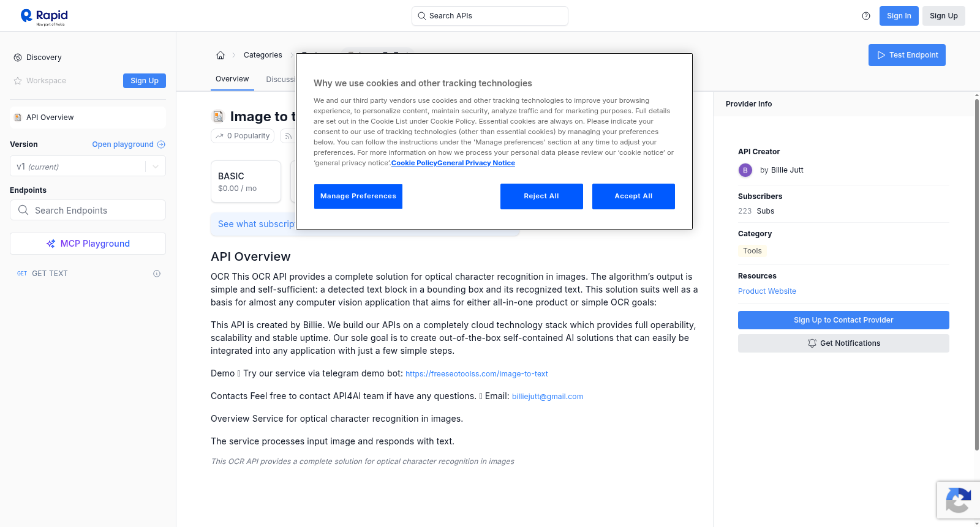
Task: Click the Discovery compass icon
Action: [18, 58]
